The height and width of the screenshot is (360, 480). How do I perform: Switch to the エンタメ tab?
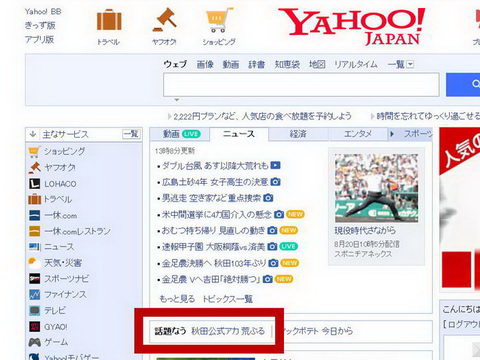358,134
